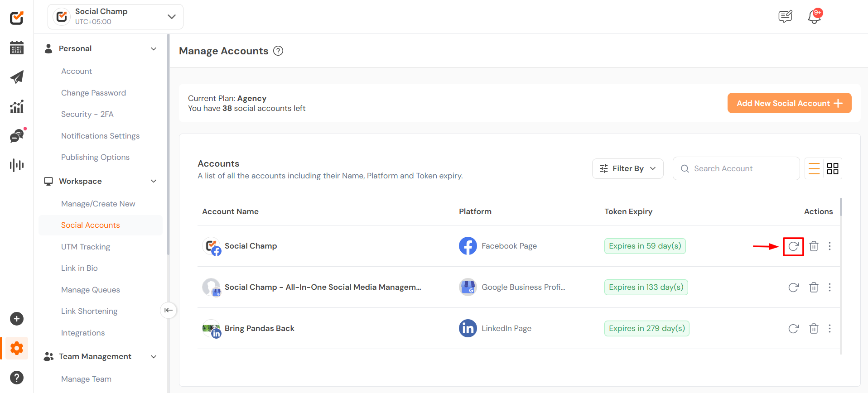
Task: Open more options for Bring Pandas Back row
Action: coord(829,329)
